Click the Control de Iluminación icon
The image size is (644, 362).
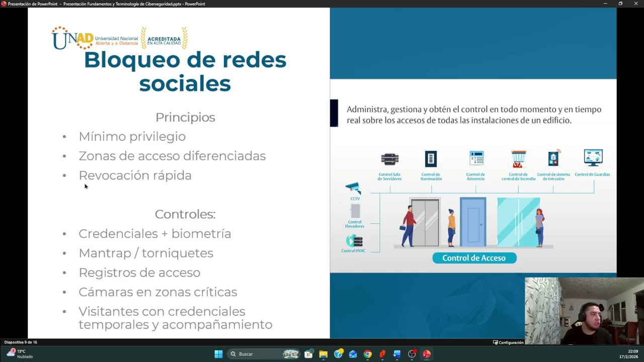click(x=431, y=159)
